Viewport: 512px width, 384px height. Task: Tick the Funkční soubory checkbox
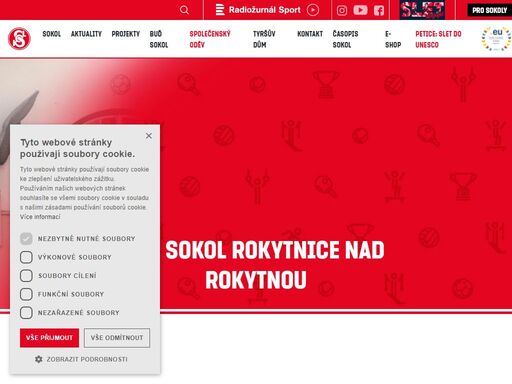(26, 294)
